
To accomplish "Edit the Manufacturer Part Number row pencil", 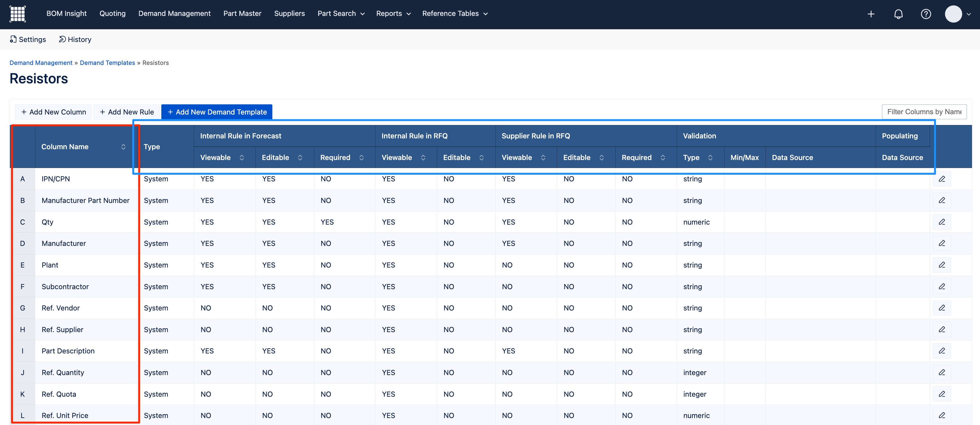I will 941,200.
